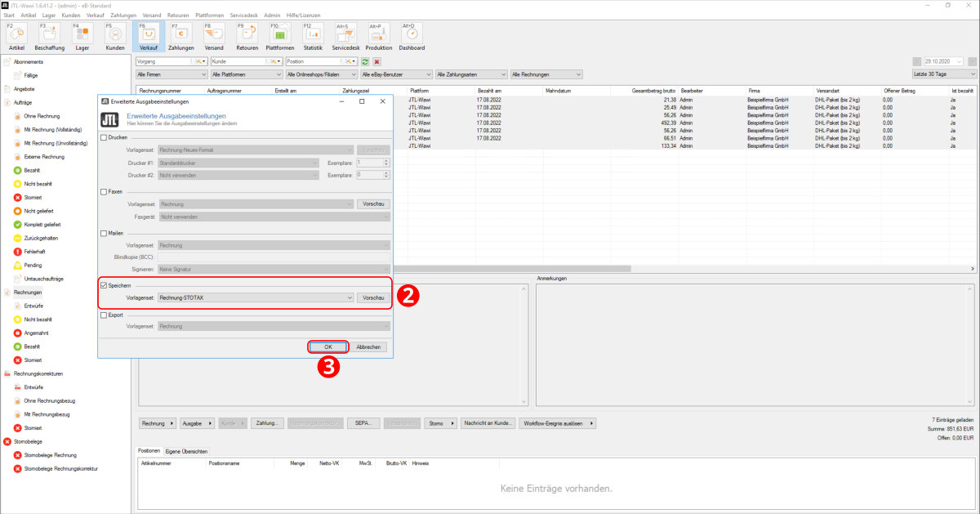Launch the Dashboard from toolbar
980x514 pixels.
pyautogui.click(x=412, y=36)
